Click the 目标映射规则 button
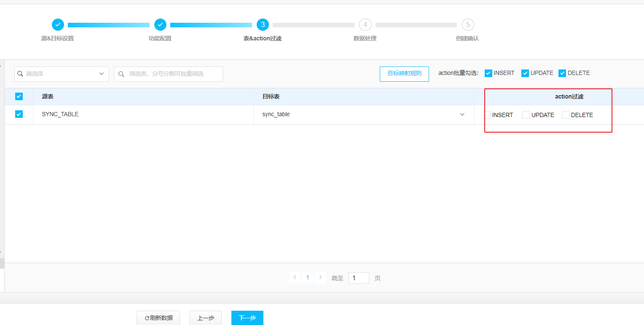The width and height of the screenshot is (644, 325). [404, 74]
